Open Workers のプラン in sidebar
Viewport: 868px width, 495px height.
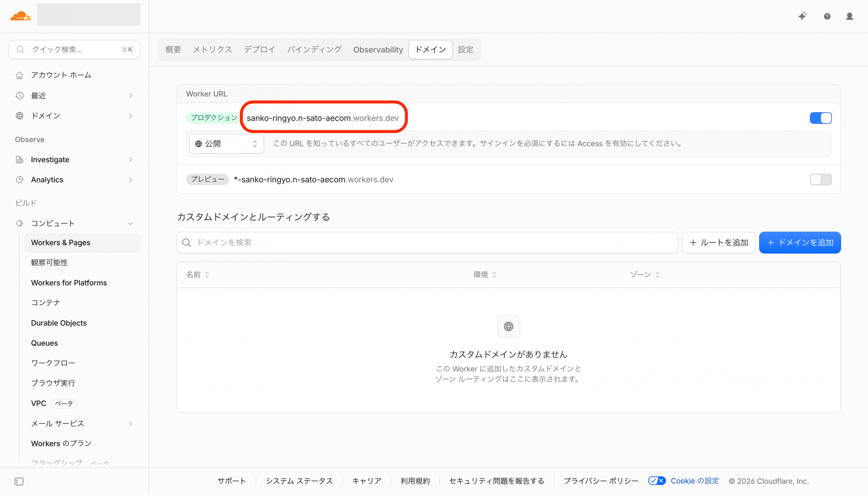pos(61,443)
